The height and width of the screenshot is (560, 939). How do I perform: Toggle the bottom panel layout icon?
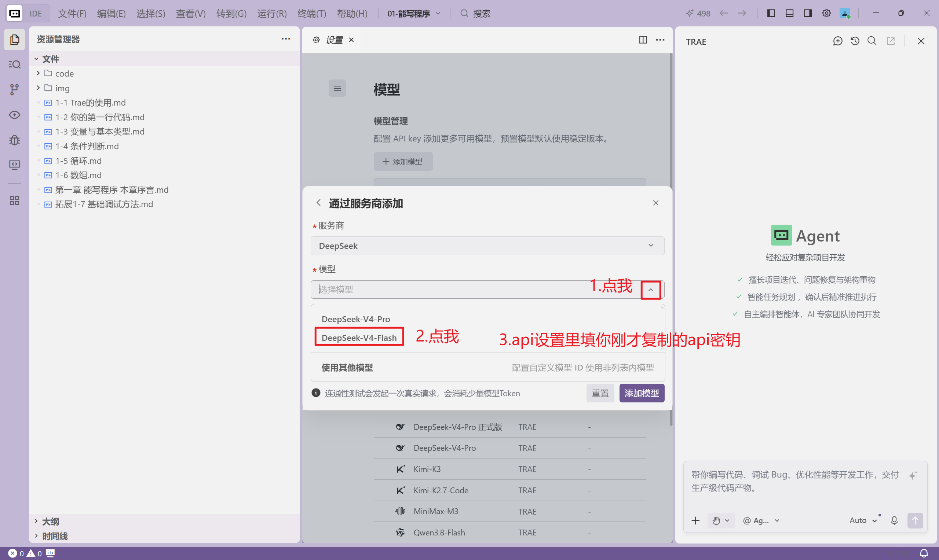pyautogui.click(x=789, y=14)
